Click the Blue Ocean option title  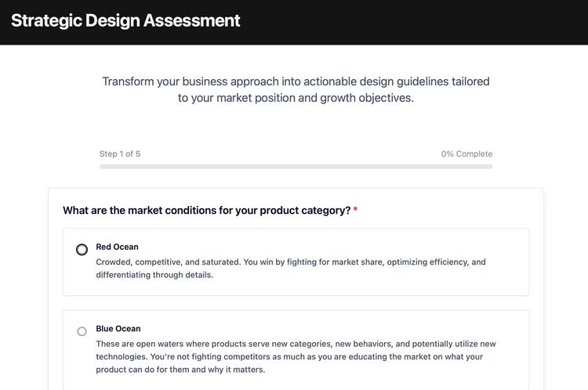pyautogui.click(x=118, y=329)
